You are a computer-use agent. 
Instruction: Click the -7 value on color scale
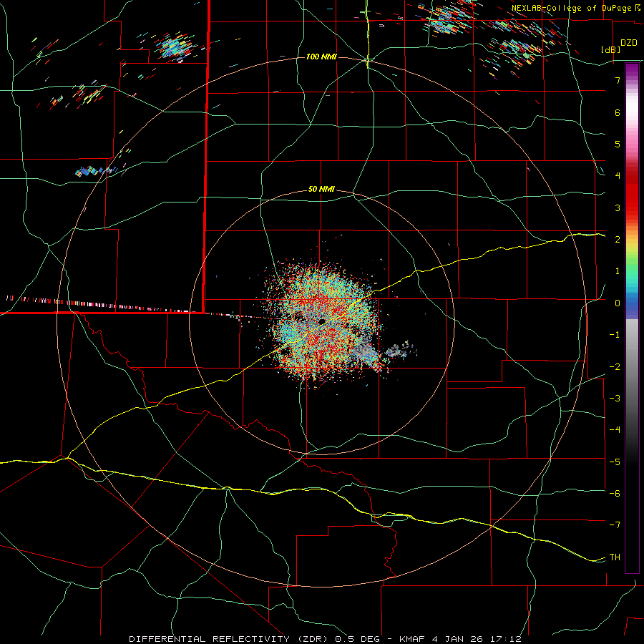tap(615, 525)
